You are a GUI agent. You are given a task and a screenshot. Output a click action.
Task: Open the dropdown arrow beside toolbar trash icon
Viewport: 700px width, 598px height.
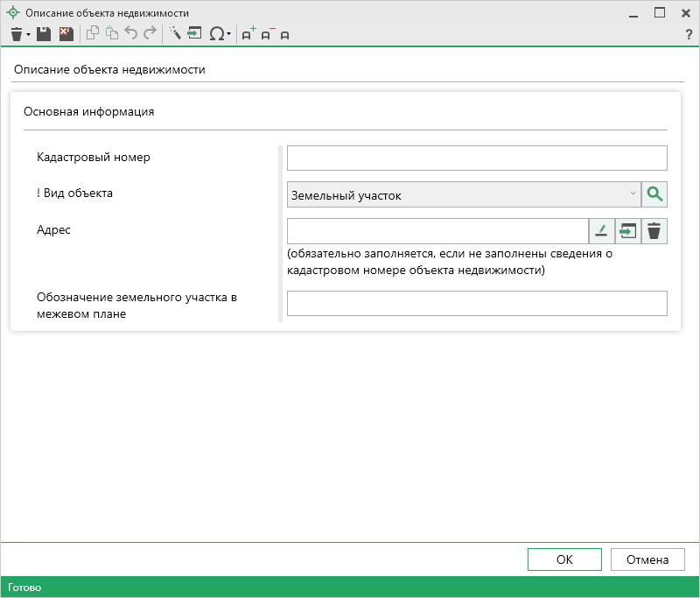point(29,35)
